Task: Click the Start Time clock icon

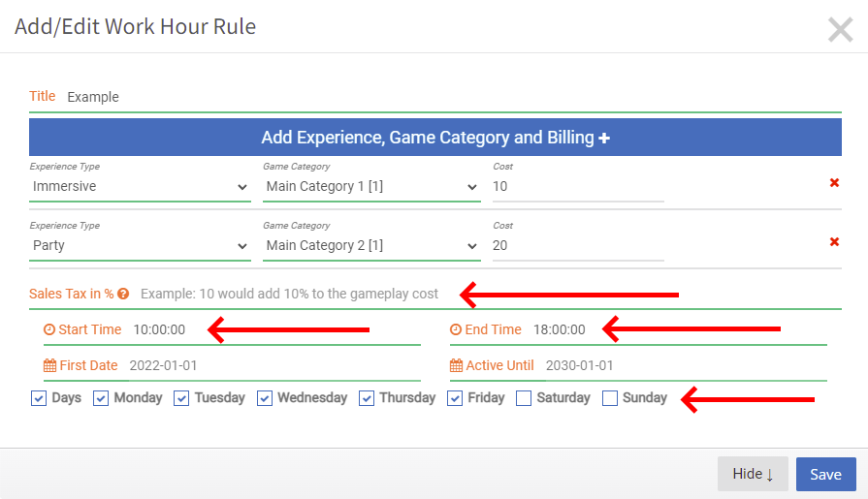Action: pyautogui.click(x=49, y=329)
